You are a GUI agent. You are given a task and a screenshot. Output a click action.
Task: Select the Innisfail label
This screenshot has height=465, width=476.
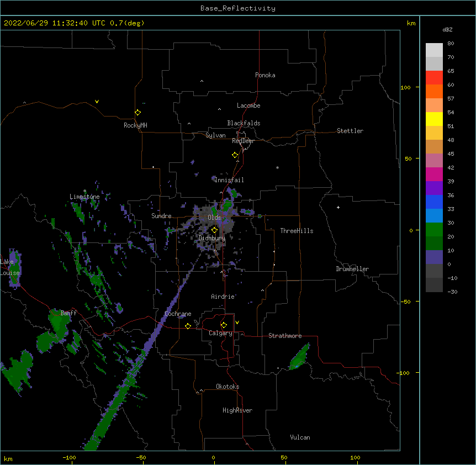click(x=229, y=180)
